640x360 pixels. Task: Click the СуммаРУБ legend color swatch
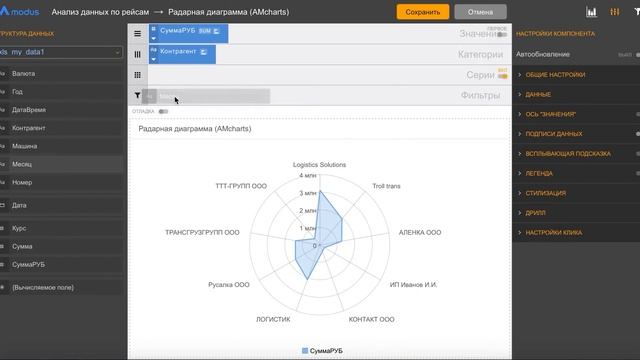point(305,351)
